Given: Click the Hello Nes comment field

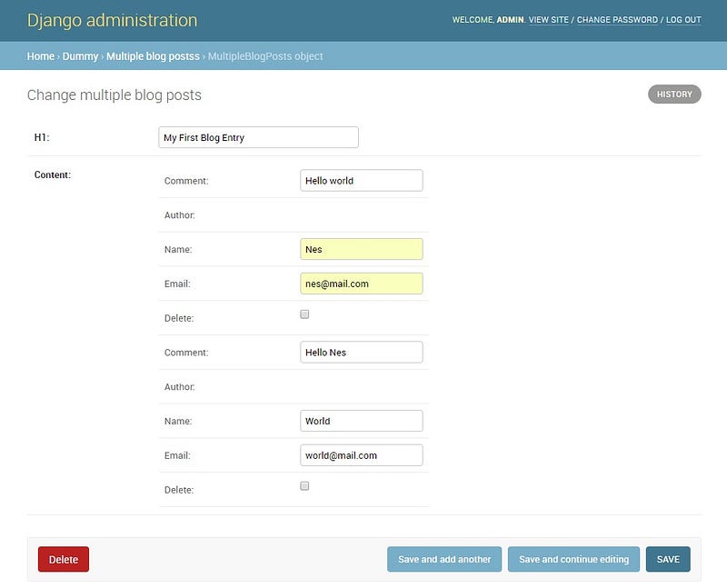Looking at the screenshot, I should click(x=361, y=352).
